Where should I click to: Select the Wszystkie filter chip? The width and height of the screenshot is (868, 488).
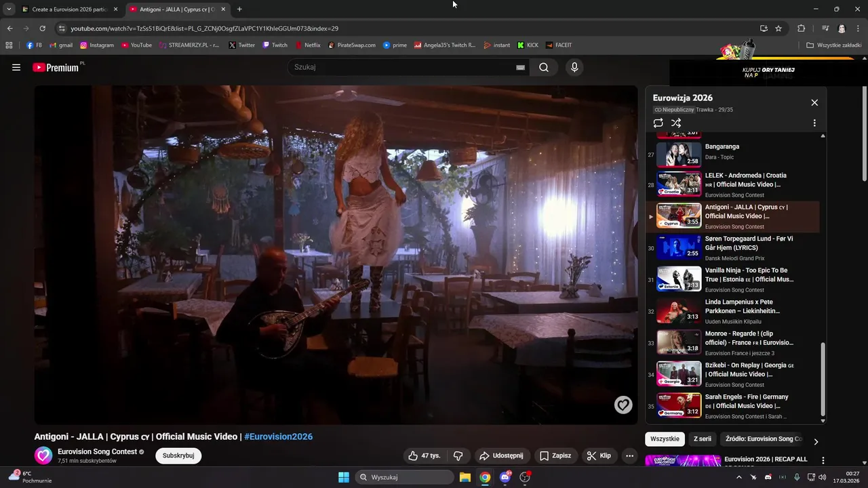[x=665, y=439]
